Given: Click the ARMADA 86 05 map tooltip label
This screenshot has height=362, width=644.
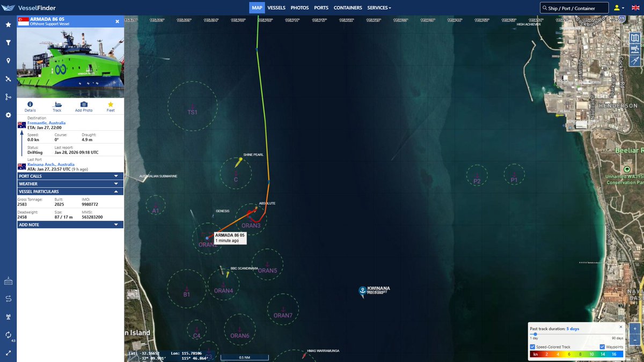Looking at the screenshot, I should point(230,238).
